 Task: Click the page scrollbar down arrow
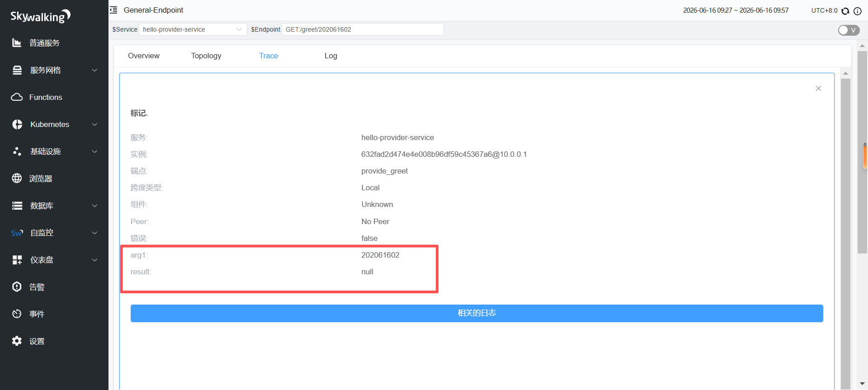(x=862, y=384)
